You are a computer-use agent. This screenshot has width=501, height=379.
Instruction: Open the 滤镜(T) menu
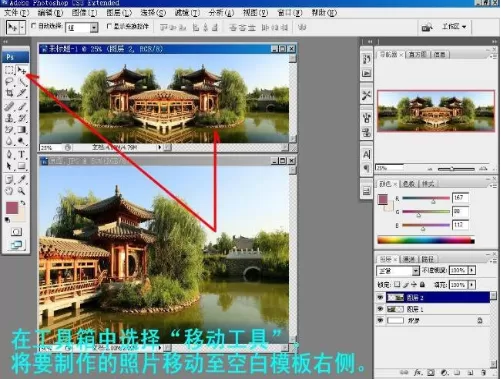187,13
